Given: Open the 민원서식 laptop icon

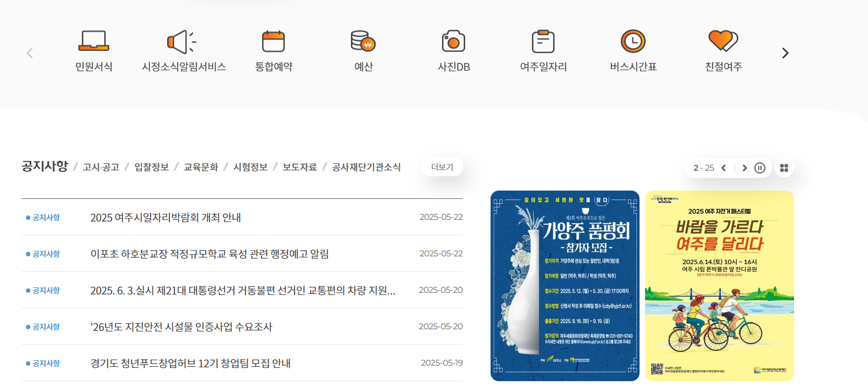Looking at the screenshot, I should pyautogui.click(x=94, y=41).
